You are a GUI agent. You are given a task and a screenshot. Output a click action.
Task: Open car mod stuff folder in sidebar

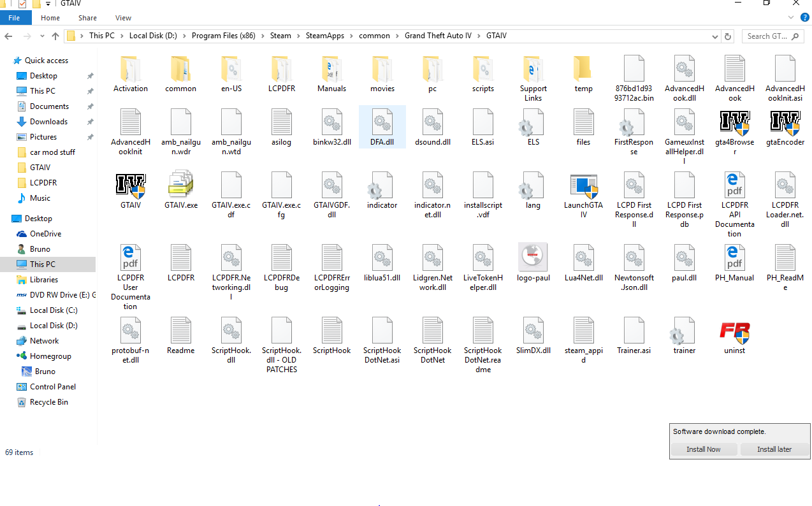click(x=52, y=152)
